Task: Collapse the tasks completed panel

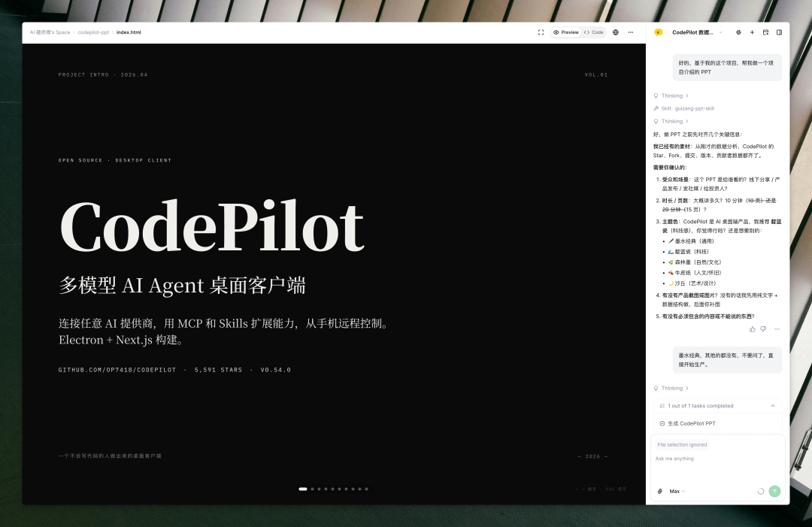Action: click(x=773, y=405)
